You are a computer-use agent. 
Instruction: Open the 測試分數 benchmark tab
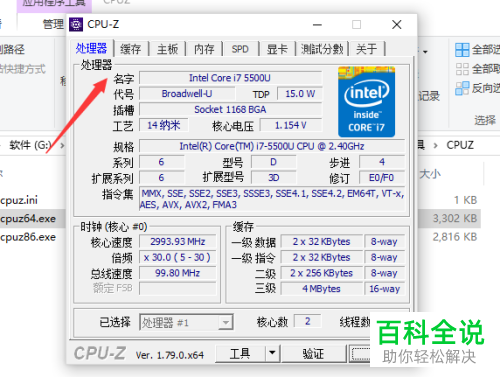[322, 49]
